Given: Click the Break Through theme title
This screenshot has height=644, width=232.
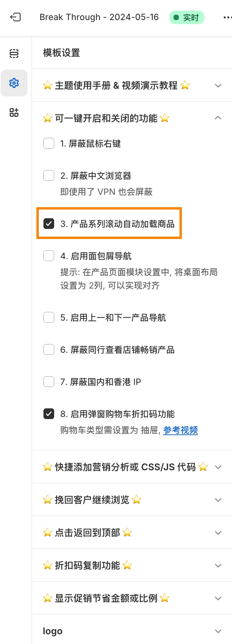Looking at the screenshot, I should 99,17.
